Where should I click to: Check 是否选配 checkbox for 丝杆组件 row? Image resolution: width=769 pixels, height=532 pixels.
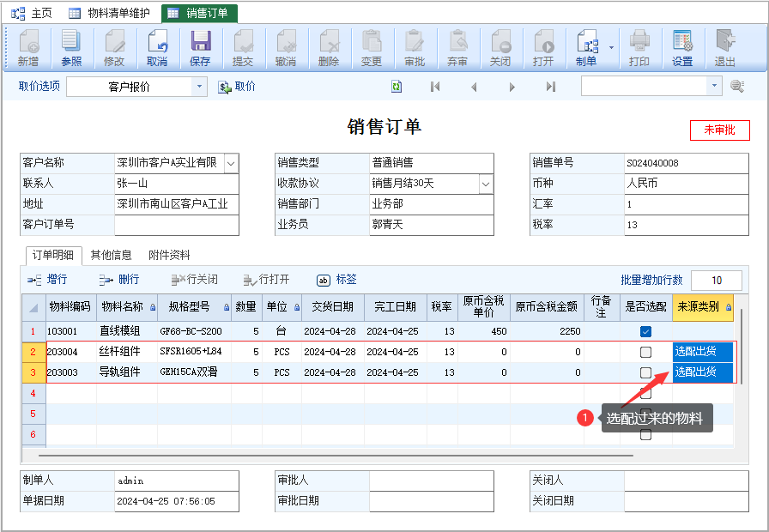click(646, 352)
